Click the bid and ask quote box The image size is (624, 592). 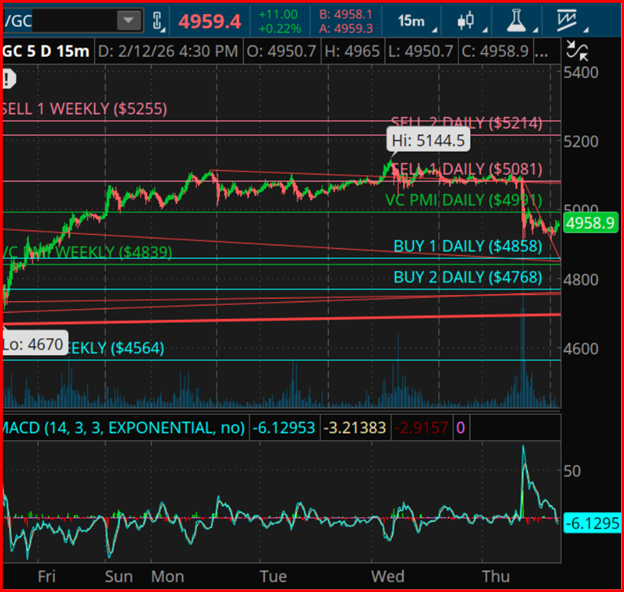pos(347,21)
